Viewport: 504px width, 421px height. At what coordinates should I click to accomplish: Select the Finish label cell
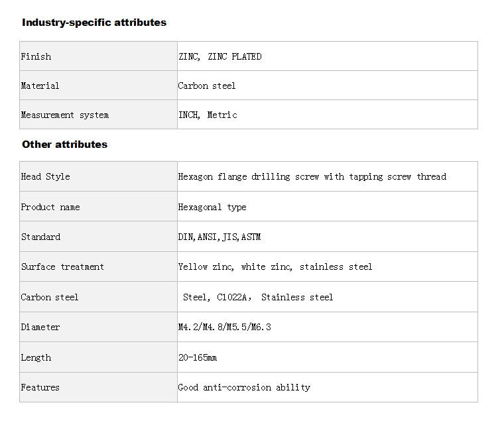coord(98,56)
